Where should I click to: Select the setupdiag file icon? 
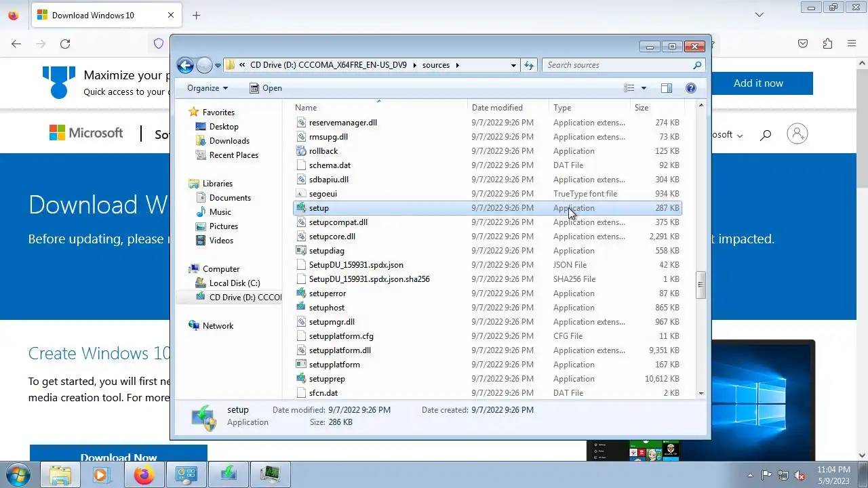[302, 251]
